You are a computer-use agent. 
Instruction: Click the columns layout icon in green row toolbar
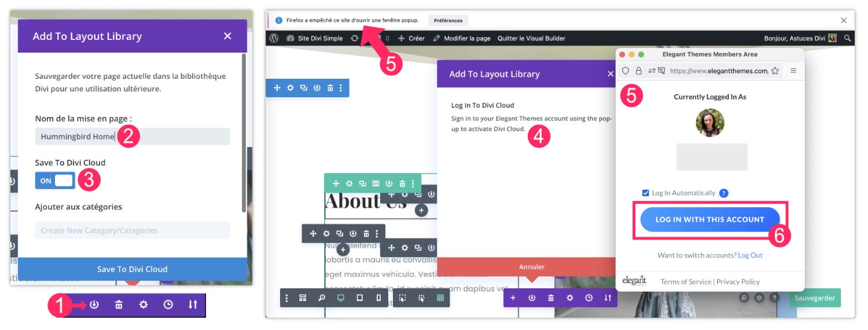(x=376, y=184)
